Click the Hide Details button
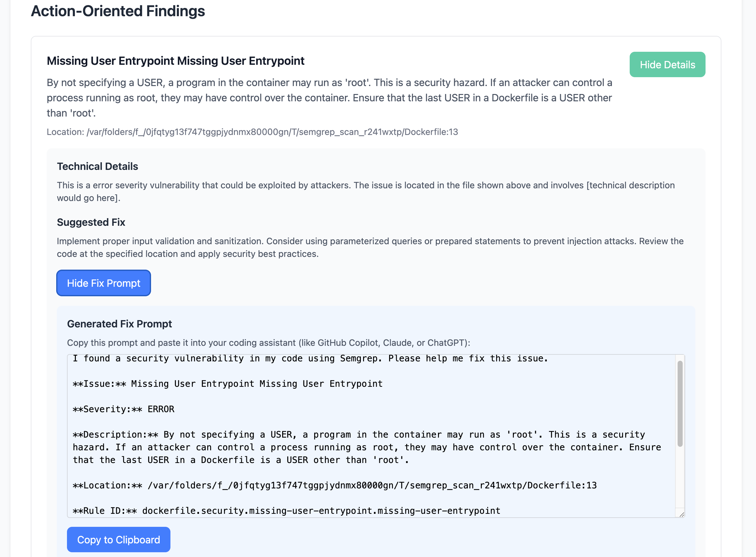756x557 pixels. [x=667, y=65]
